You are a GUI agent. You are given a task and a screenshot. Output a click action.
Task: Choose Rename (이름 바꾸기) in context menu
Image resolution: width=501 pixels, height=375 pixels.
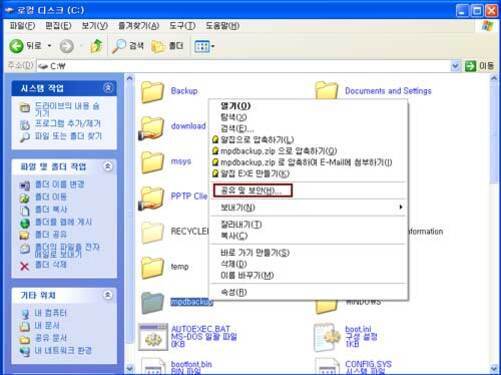[308, 276]
